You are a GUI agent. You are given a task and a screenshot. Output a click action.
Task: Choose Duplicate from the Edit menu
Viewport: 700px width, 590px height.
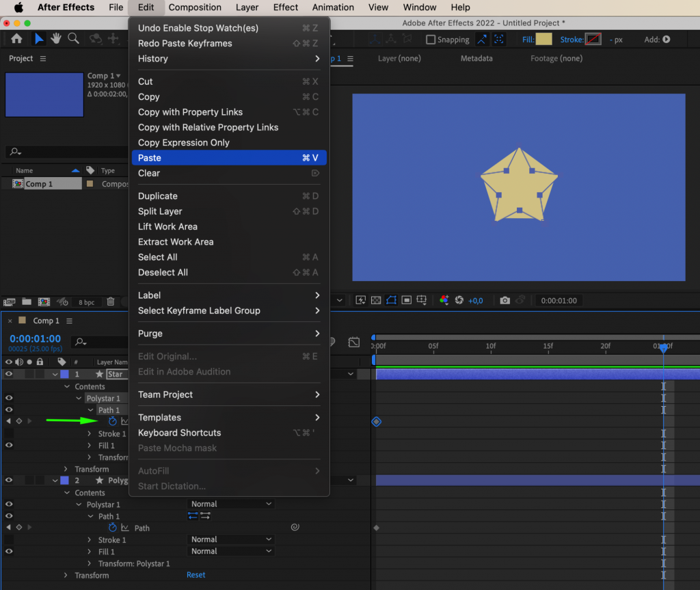pyautogui.click(x=158, y=196)
